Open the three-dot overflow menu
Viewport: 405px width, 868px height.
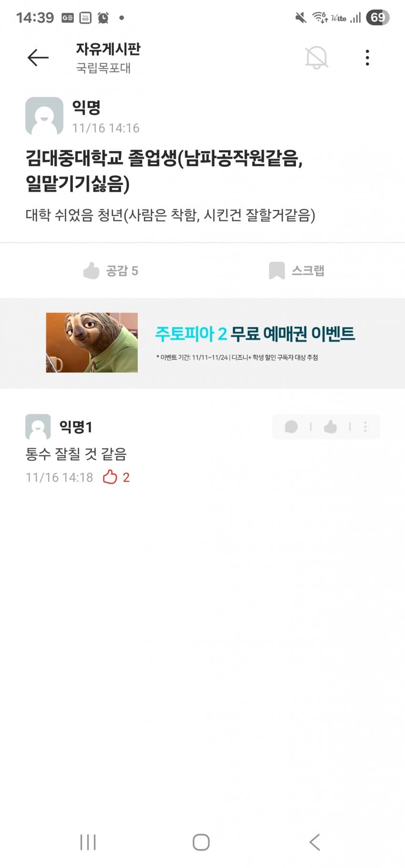pyautogui.click(x=367, y=58)
